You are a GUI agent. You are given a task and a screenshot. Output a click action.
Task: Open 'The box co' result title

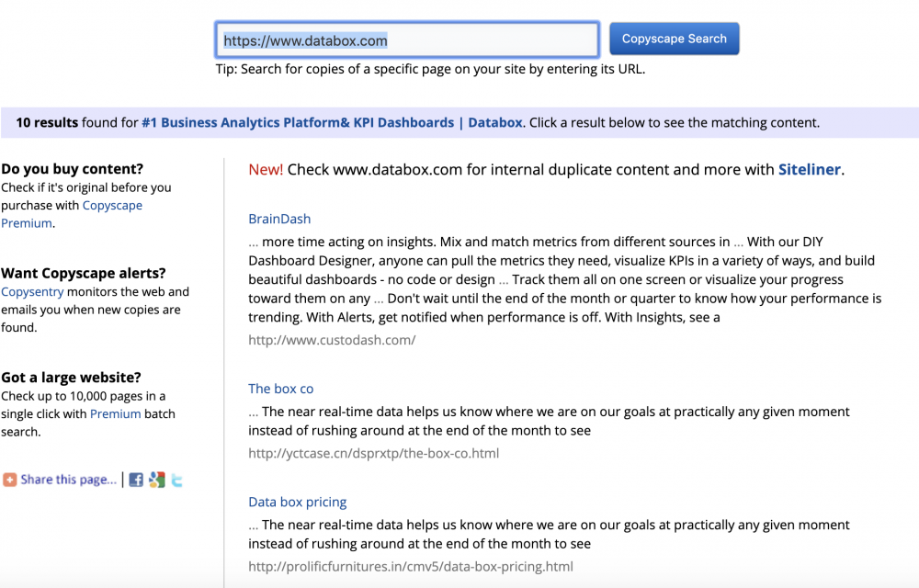tap(280, 390)
